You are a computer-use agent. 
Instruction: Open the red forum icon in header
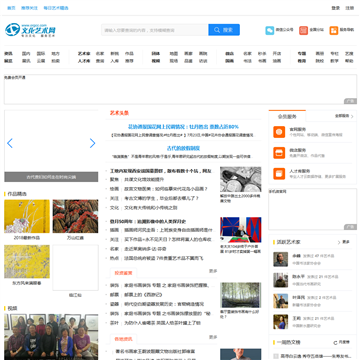303,30
